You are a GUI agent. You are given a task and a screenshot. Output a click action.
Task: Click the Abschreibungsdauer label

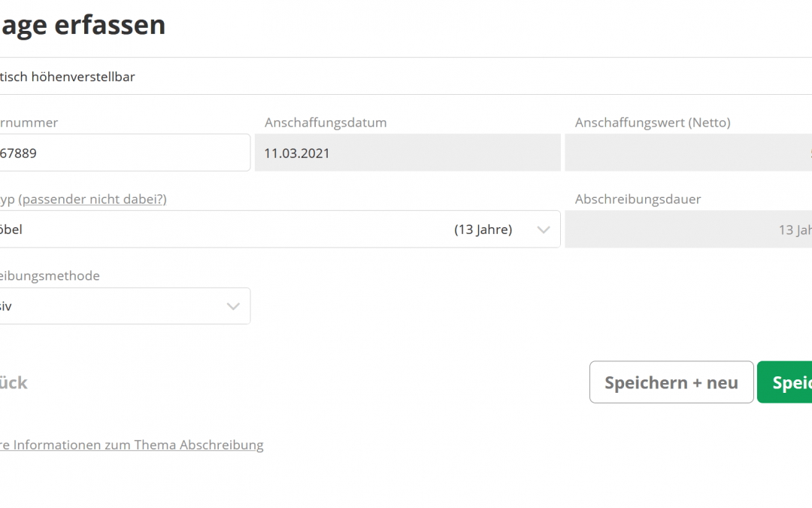tap(638, 199)
